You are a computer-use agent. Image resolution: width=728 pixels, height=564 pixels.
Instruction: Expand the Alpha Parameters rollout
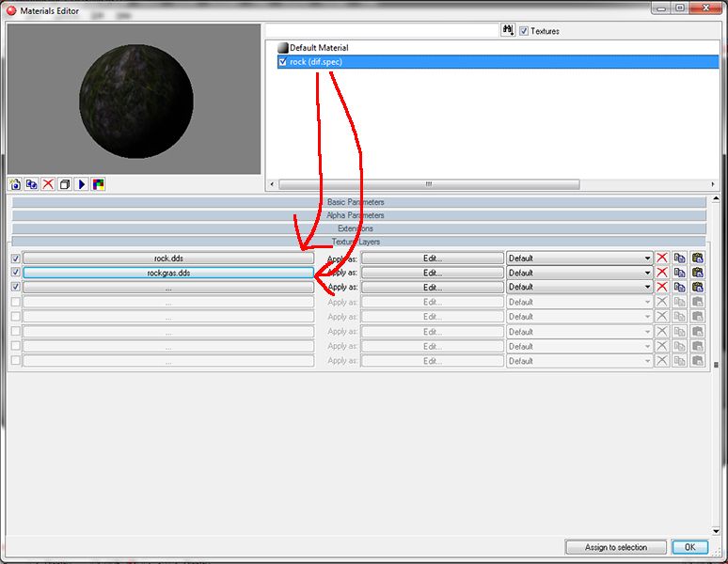pyautogui.click(x=359, y=215)
